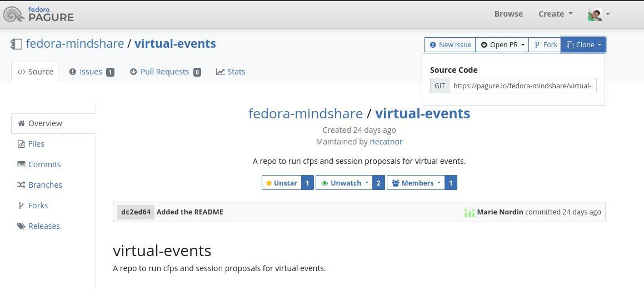644x290 pixels.
Task: Toggle the Clone dropdown button
Action: point(583,45)
